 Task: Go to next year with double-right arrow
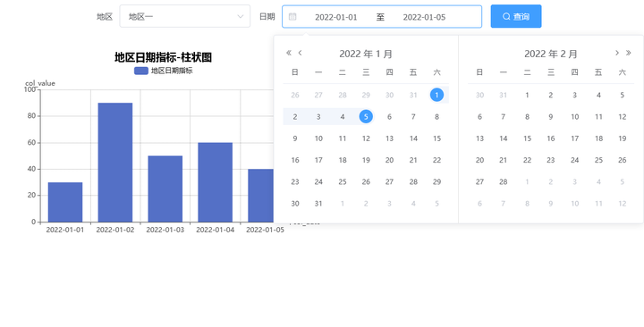point(629,53)
